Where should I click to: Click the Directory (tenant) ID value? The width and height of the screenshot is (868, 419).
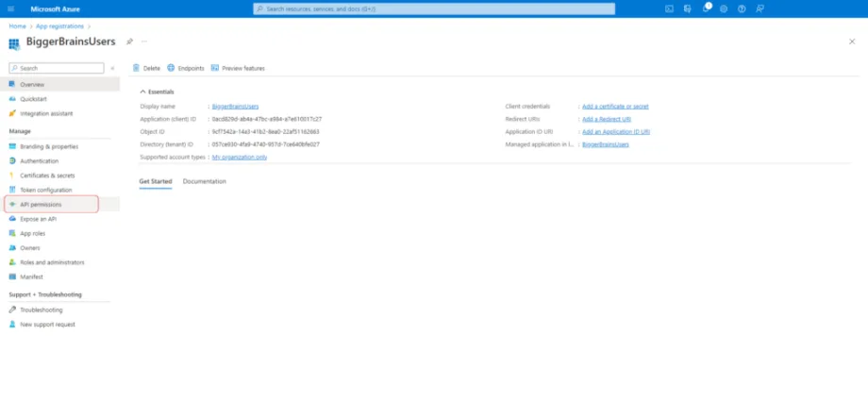point(266,144)
